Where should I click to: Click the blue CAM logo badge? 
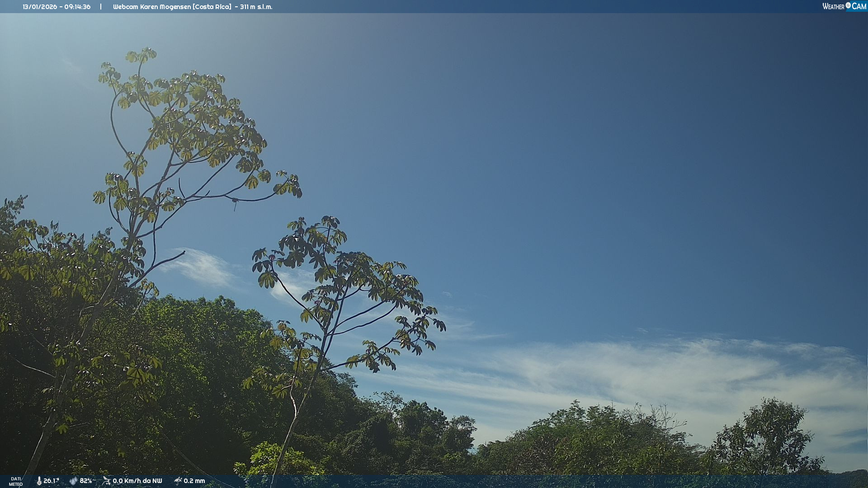point(859,6)
